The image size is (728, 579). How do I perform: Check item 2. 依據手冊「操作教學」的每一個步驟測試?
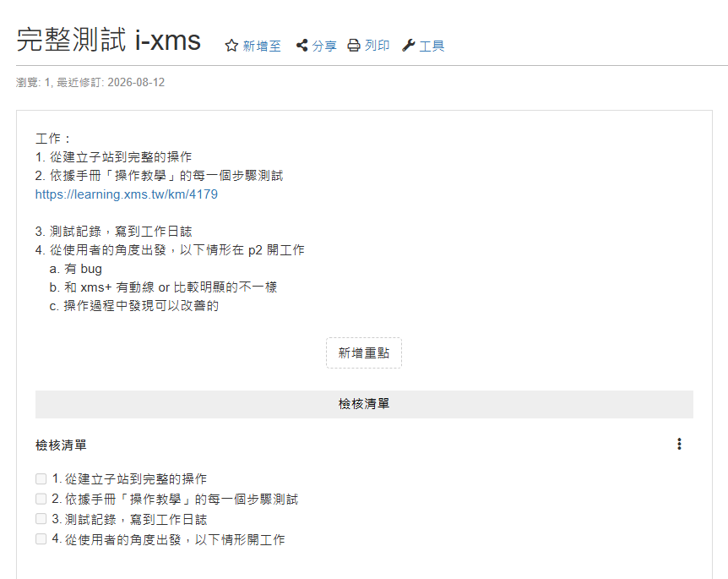click(41, 499)
